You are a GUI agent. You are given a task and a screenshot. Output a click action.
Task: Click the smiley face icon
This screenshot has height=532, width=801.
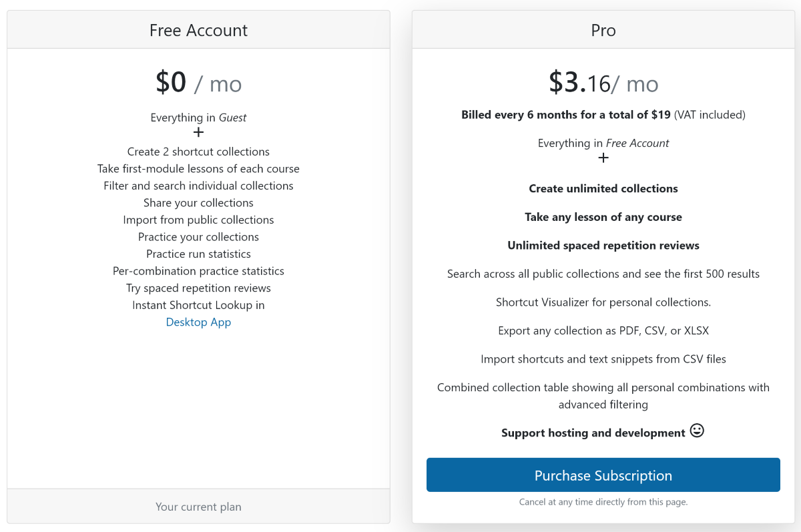point(697,431)
